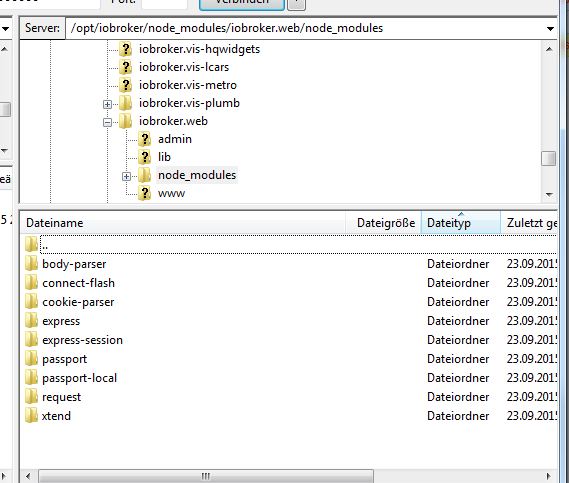
Task: Open the dropdown next to the Verbinden button
Action: tap(297, 4)
